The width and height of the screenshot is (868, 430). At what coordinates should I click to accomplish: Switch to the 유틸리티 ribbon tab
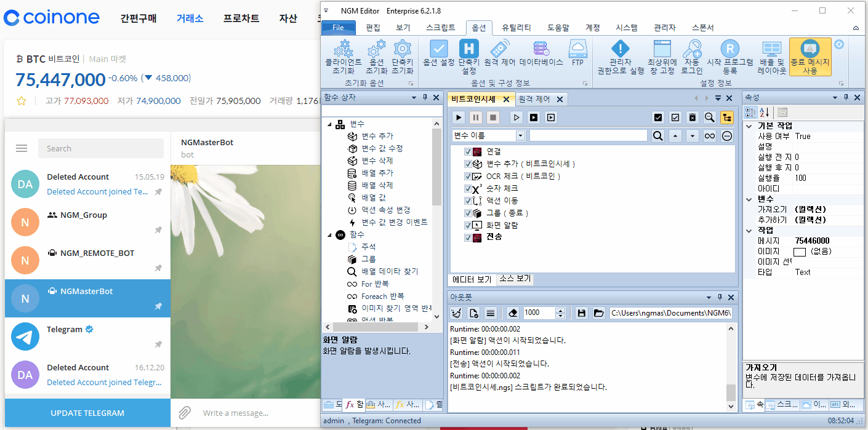[516, 28]
